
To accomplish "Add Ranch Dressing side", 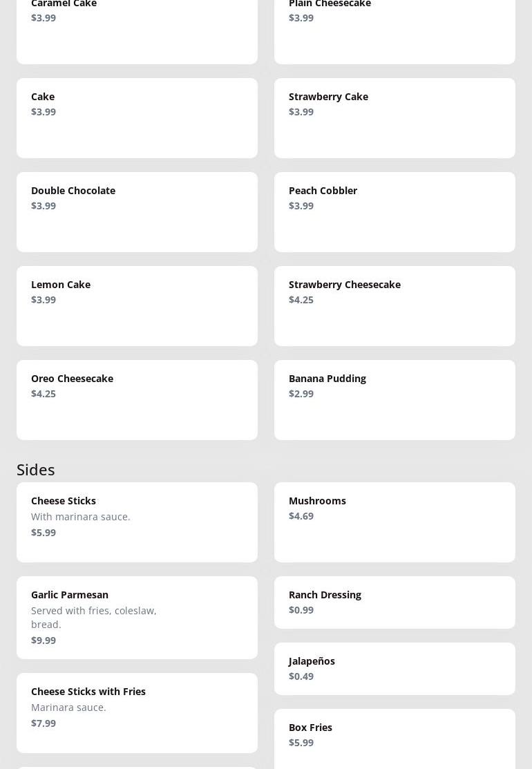I will pos(395,602).
